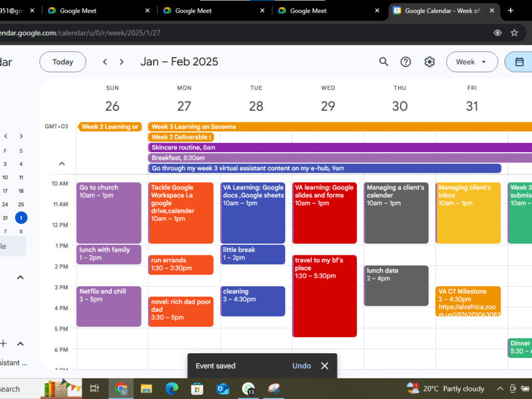Open VA Learning: Google docs event

click(x=253, y=213)
